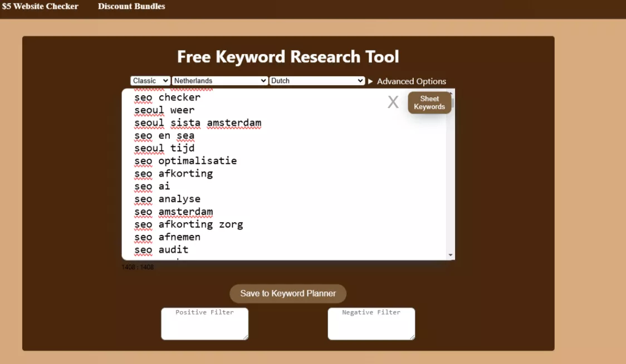Click inside the Positive Filter field
626x364 pixels.
(204, 326)
